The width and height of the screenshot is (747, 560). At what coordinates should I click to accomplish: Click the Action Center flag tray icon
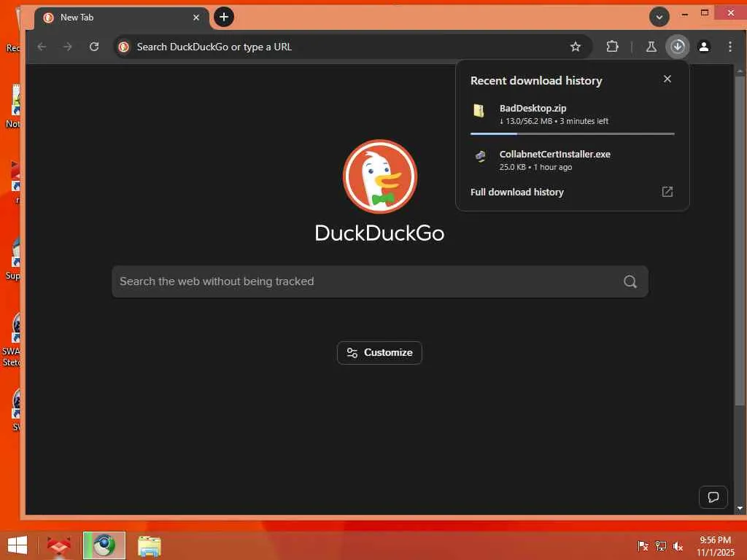click(x=643, y=545)
